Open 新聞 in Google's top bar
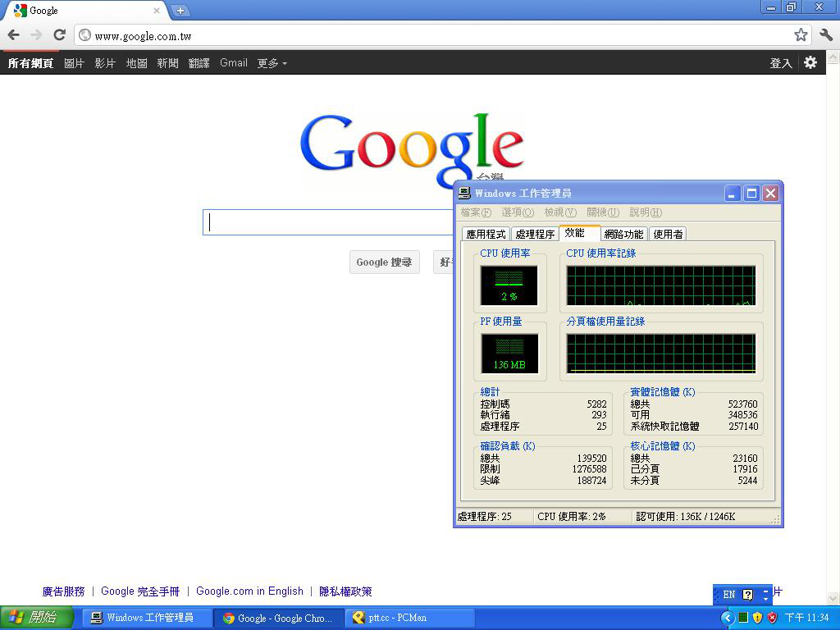The height and width of the screenshot is (630, 840). (167, 63)
